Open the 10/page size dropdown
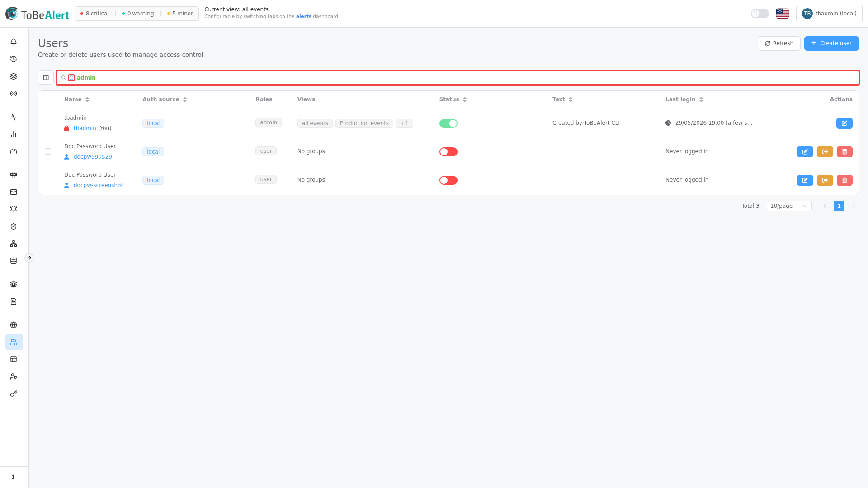The height and width of the screenshot is (488, 868). tap(789, 206)
